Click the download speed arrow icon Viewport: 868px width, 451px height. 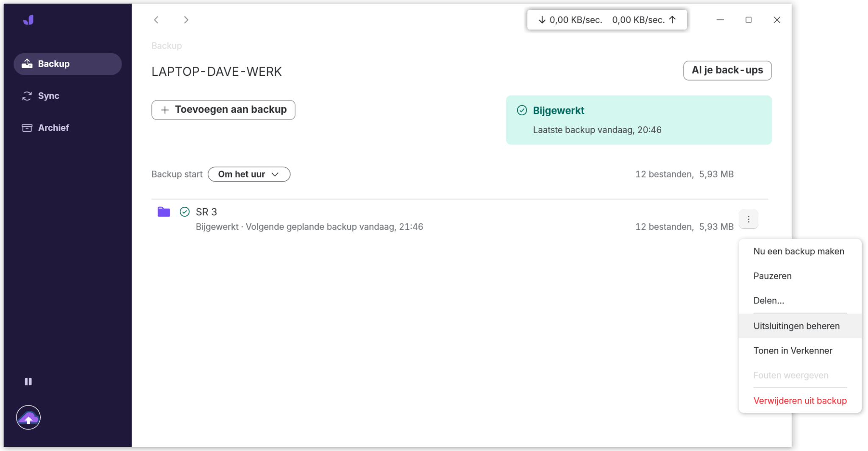click(542, 20)
